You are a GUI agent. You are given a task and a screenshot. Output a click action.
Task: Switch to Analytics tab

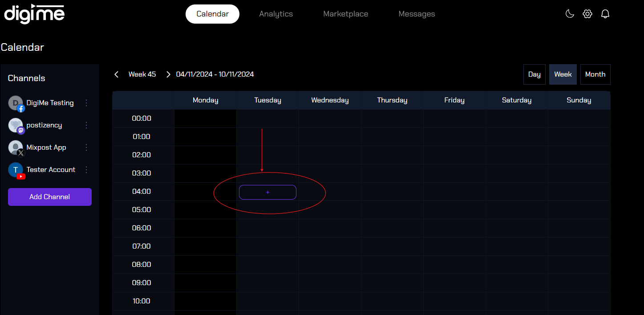click(276, 14)
